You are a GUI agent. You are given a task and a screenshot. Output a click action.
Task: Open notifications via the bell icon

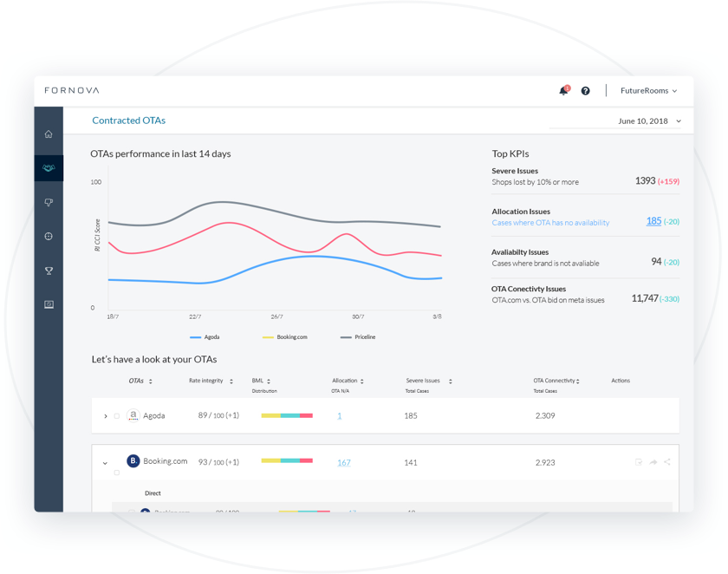click(562, 90)
